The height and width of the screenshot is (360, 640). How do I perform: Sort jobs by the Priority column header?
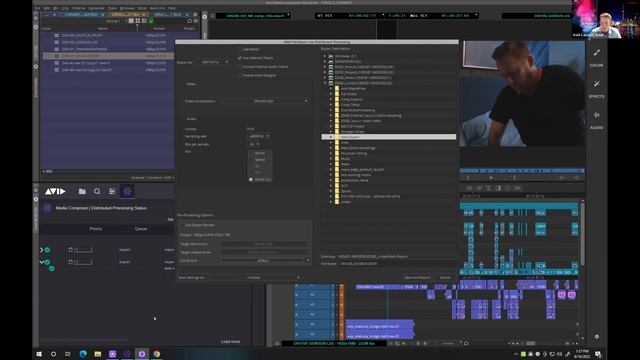tap(96, 229)
